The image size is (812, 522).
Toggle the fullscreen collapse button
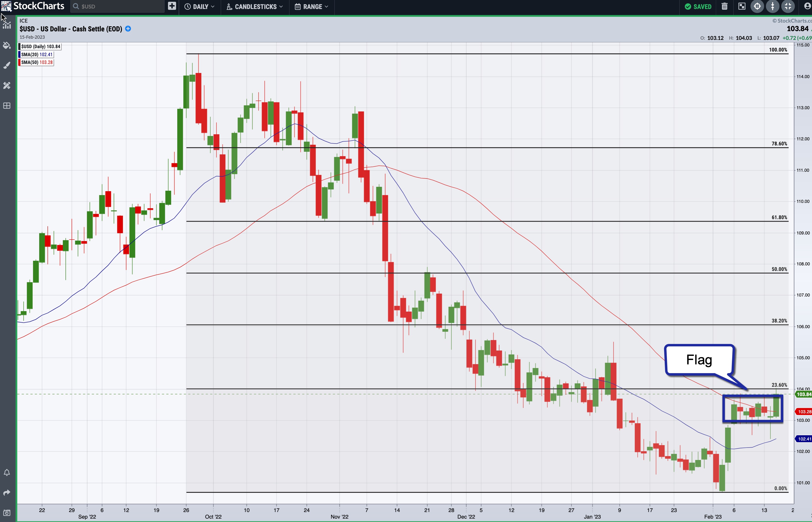tap(788, 6)
